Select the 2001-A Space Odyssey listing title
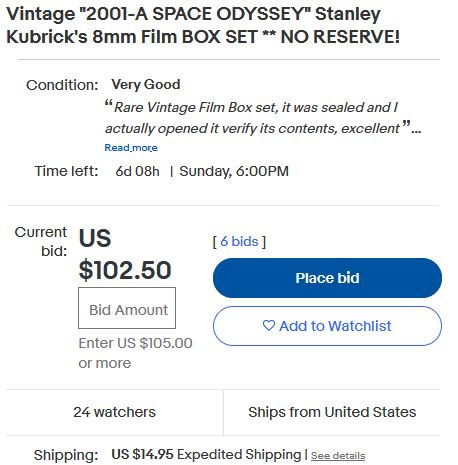Screen dimensions: 458x465 (x=203, y=25)
